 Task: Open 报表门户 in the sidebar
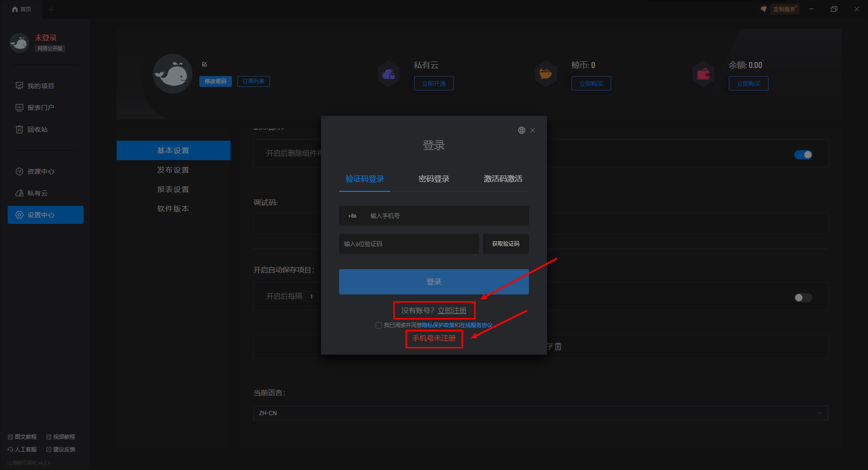point(45,108)
